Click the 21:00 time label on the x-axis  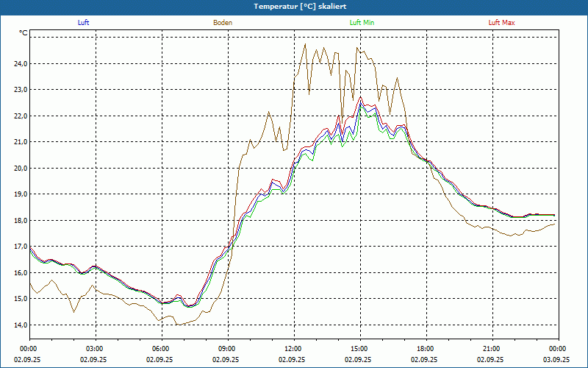(492, 349)
